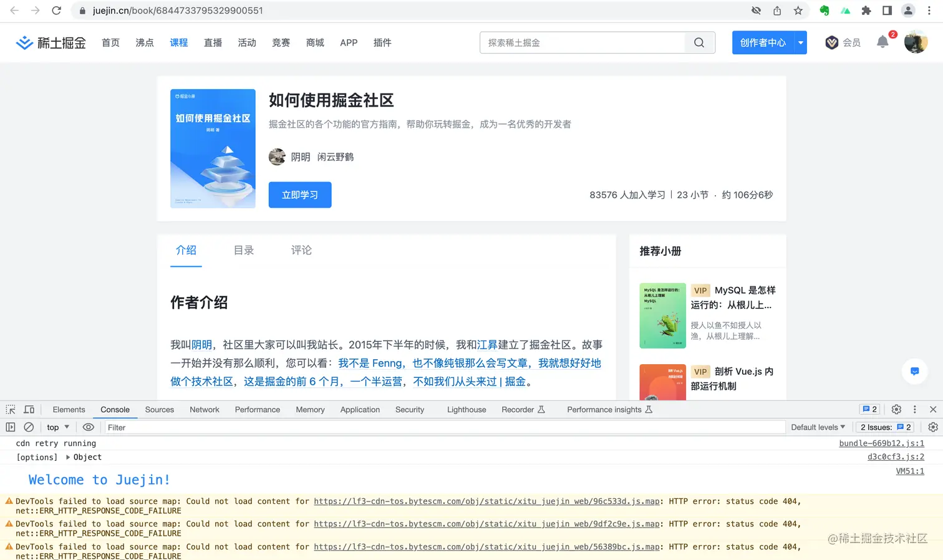Open the 竞赛 nav item
The image size is (943, 560).
click(281, 42)
